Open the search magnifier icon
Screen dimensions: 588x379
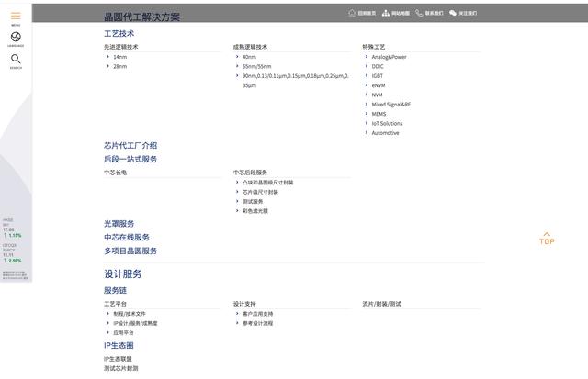[x=16, y=59]
